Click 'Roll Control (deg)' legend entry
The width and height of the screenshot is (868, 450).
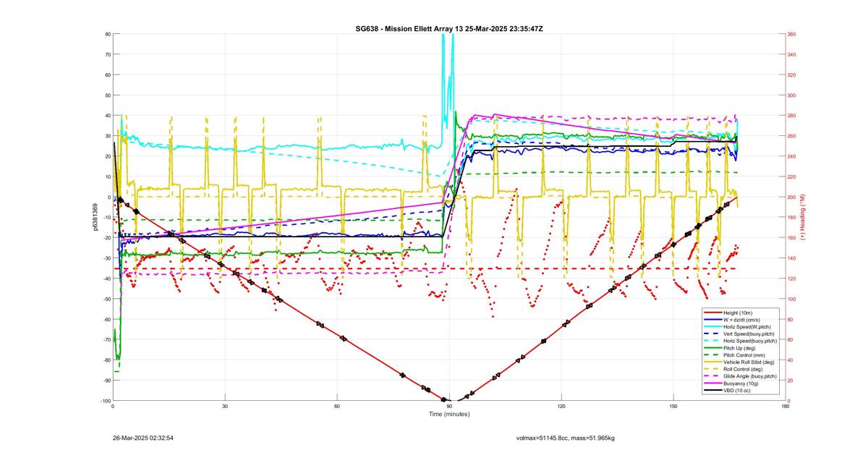click(x=743, y=370)
